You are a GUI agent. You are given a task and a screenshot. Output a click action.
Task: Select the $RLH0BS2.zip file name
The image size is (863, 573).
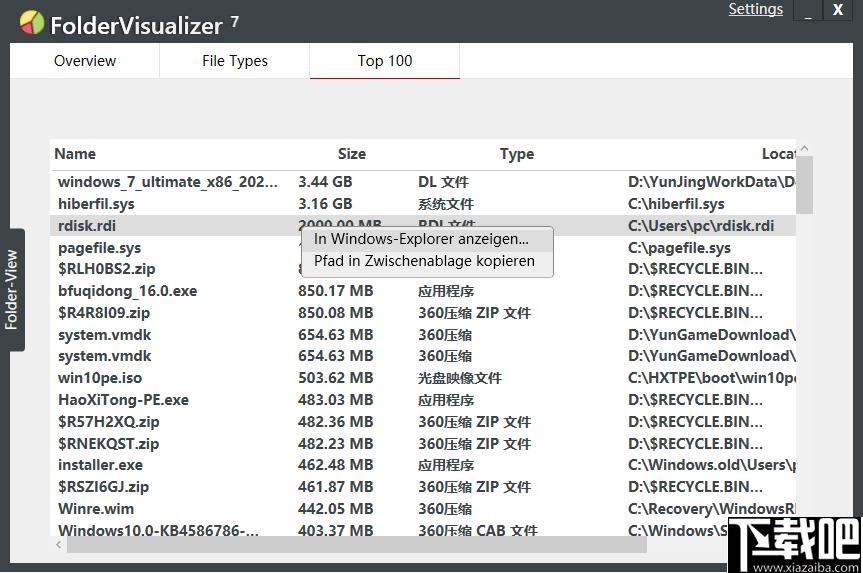tap(107, 269)
